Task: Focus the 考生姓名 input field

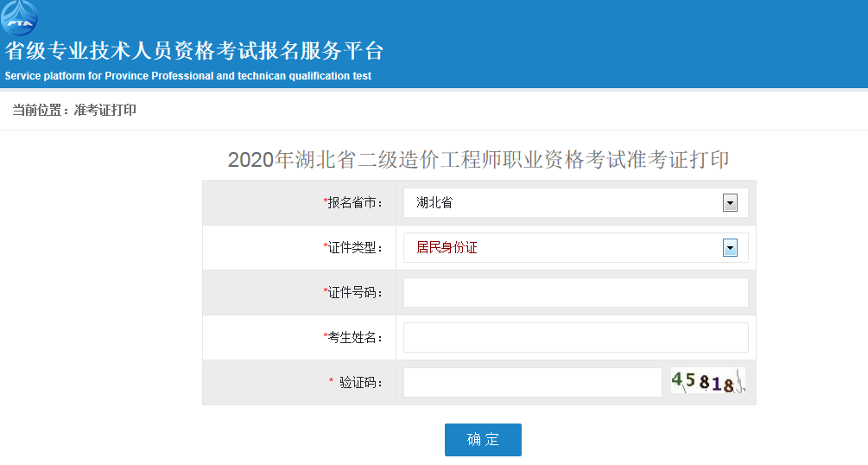Action: click(576, 338)
